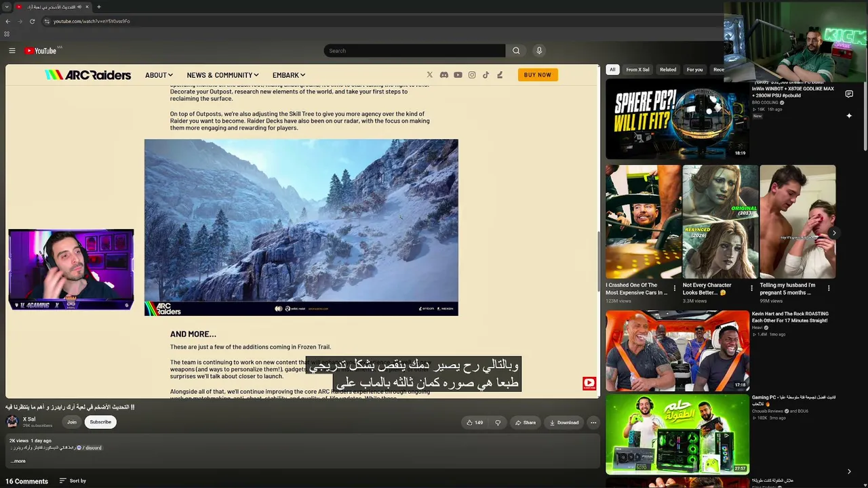Screen dimensions: 868x488
Task: Like the video with thumbs-up button
Action: pyautogui.click(x=475, y=422)
